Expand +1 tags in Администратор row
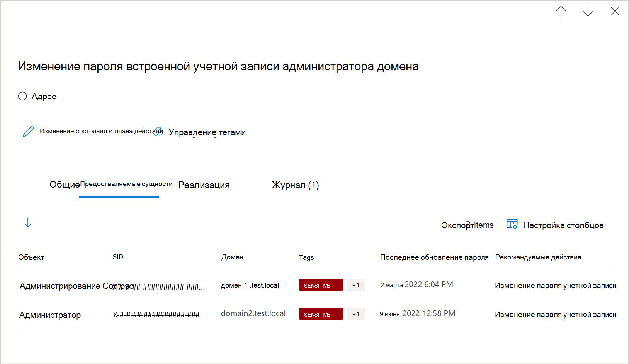The image size is (629, 364). click(x=356, y=314)
